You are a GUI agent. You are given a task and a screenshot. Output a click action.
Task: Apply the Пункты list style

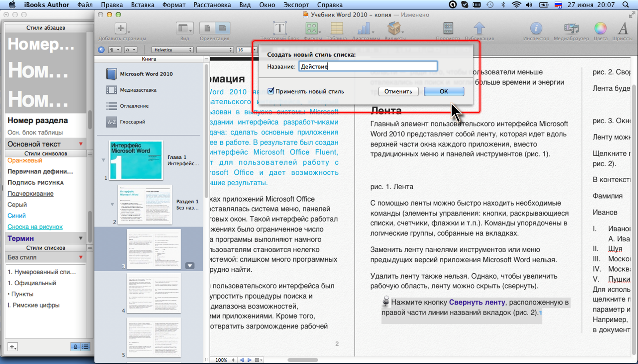pos(21,294)
